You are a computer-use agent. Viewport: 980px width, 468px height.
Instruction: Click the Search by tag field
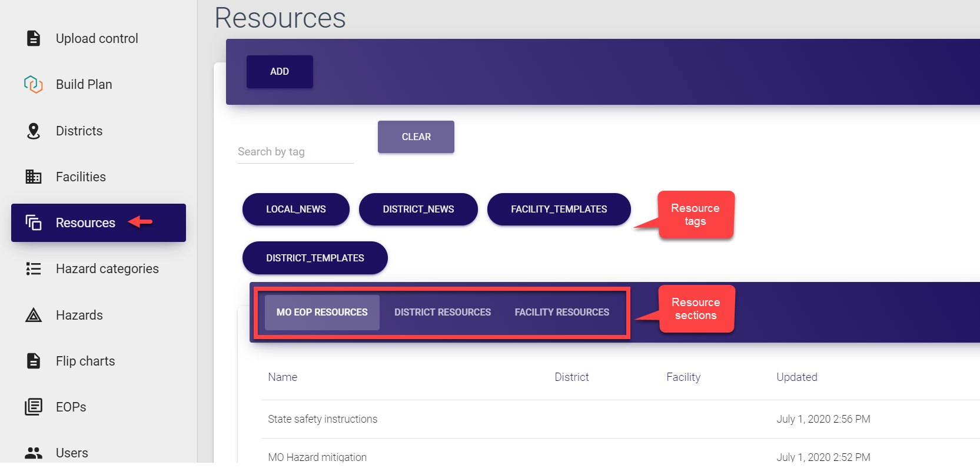295,152
